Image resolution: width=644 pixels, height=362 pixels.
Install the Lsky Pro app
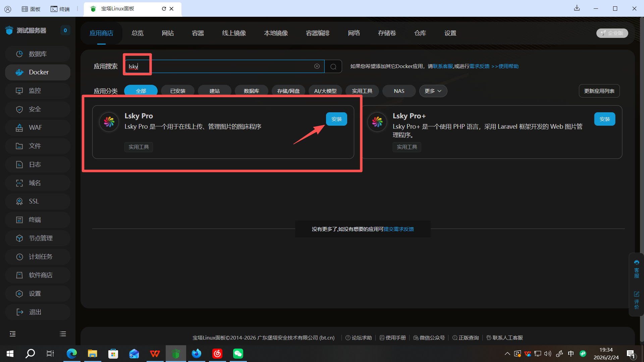[x=336, y=119]
